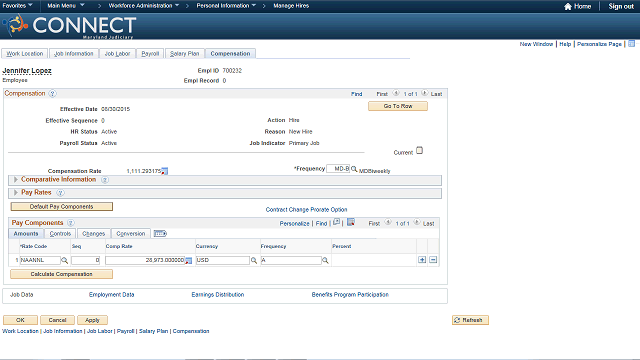Click Pay Rates help icon
This screenshot has height=360, width=640.
pyautogui.click(x=60, y=193)
